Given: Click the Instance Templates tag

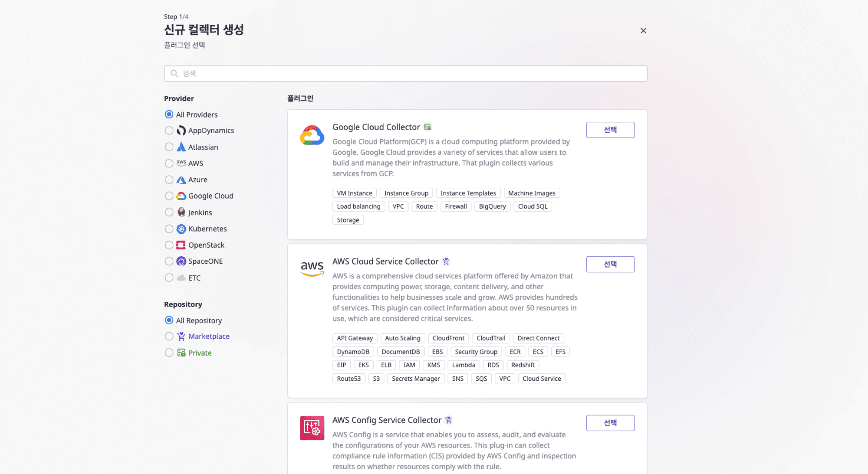Looking at the screenshot, I should pos(468,193).
